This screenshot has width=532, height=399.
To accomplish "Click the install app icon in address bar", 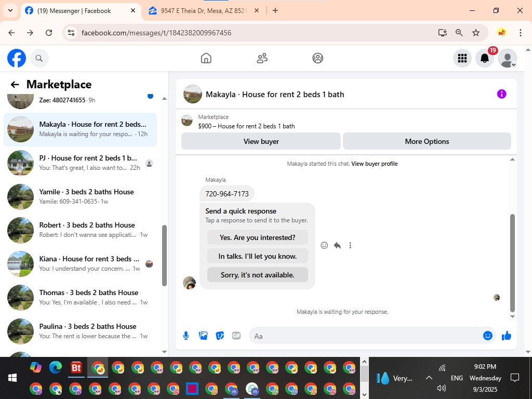I will pyautogui.click(x=442, y=33).
